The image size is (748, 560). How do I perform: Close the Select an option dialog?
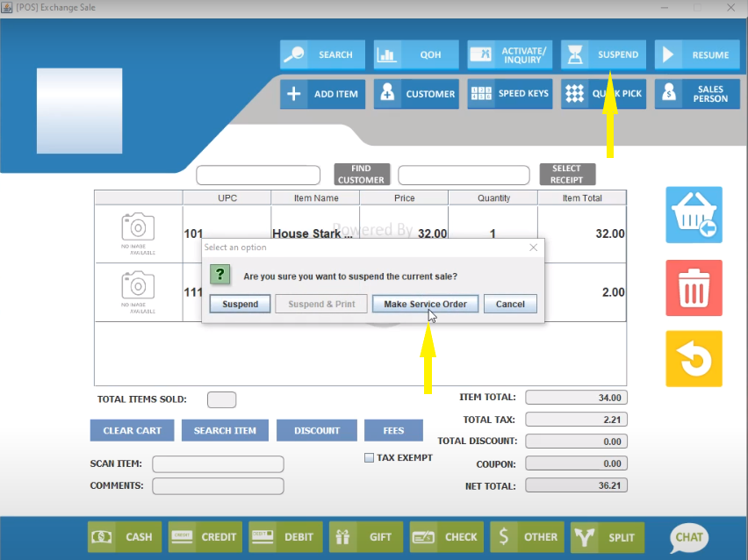point(533,248)
